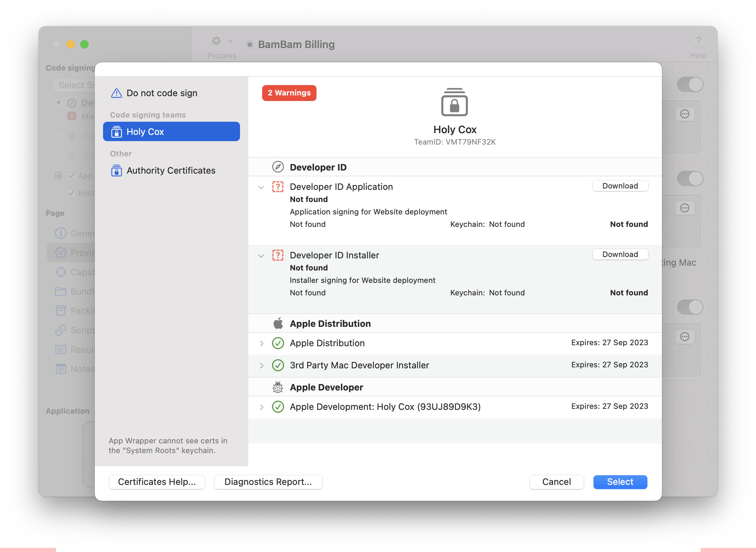Screen dimensions: 756x552
Task: Click the shield icon beside App in background sidebar
Action: [x=58, y=175]
